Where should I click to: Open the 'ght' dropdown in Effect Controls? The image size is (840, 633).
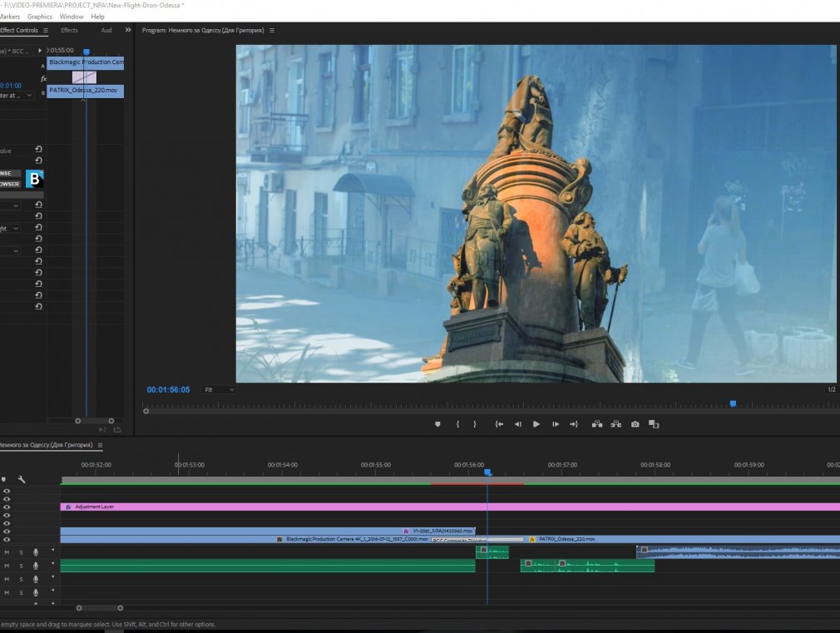point(10,229)
